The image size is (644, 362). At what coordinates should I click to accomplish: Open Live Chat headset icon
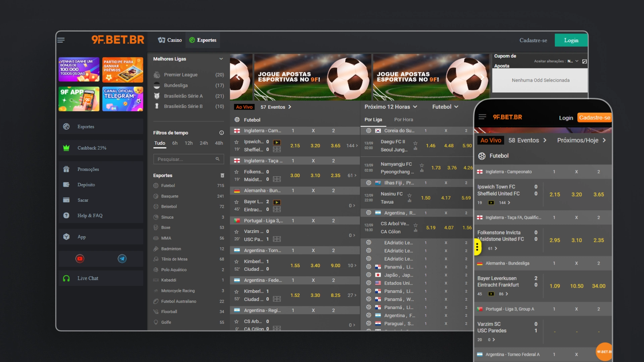pos(66,279)
